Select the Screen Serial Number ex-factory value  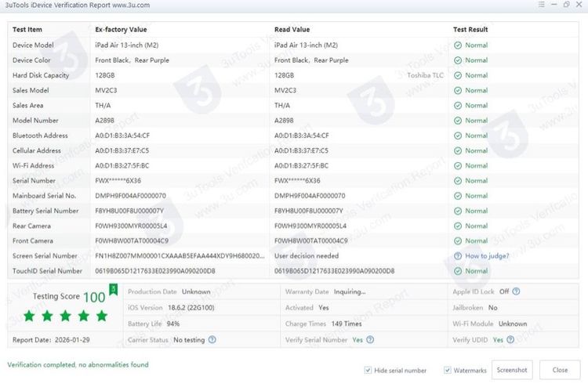point(180,256)
